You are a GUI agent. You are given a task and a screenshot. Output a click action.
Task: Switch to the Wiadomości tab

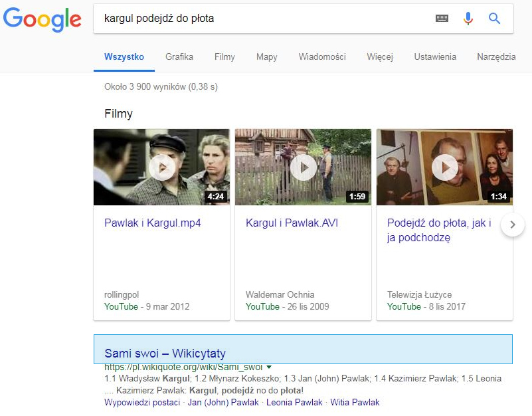tap(322, 56)
